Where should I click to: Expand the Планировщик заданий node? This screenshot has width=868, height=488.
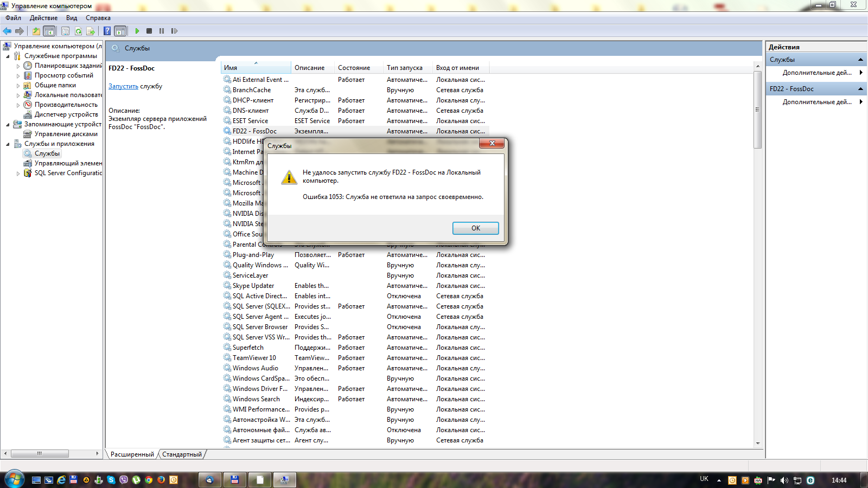[x=18, y=66]
